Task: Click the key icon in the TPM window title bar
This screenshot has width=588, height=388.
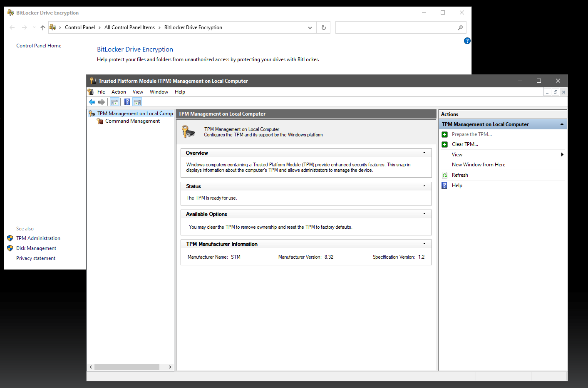Action: click(93, 81)
